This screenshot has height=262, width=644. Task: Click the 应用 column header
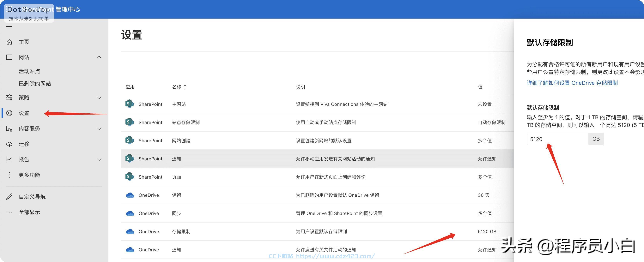tap(130, 87)
